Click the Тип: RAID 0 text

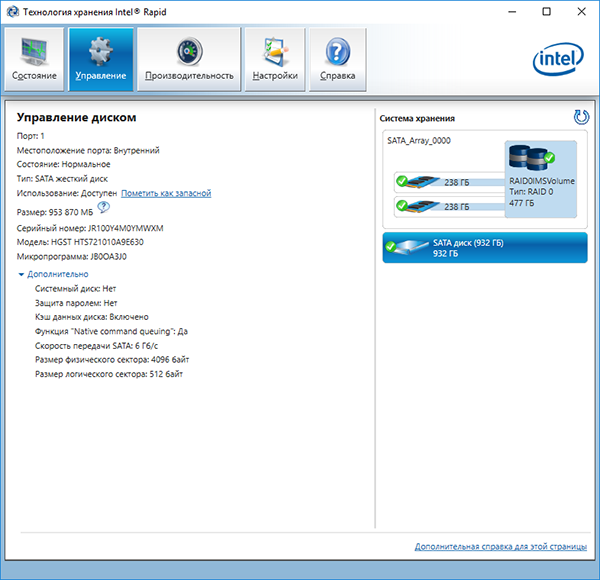pyautogui.click(x=531, y=192)
